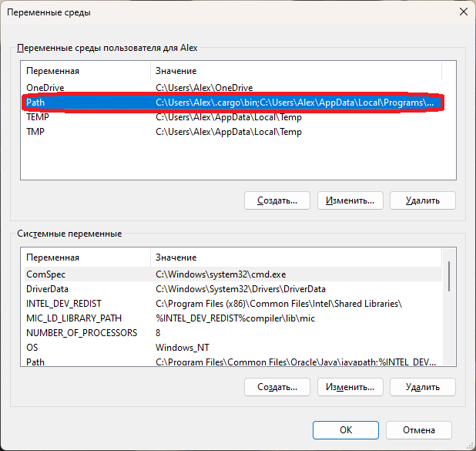Select the TEMP user variable row
This screenshot has height=451, width=476.
tap(233, 117)
